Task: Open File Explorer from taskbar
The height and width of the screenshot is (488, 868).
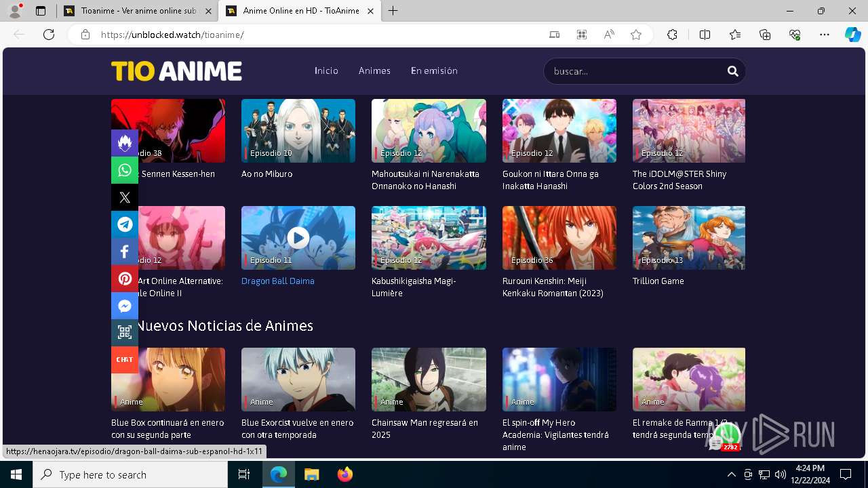Action: 311,474
